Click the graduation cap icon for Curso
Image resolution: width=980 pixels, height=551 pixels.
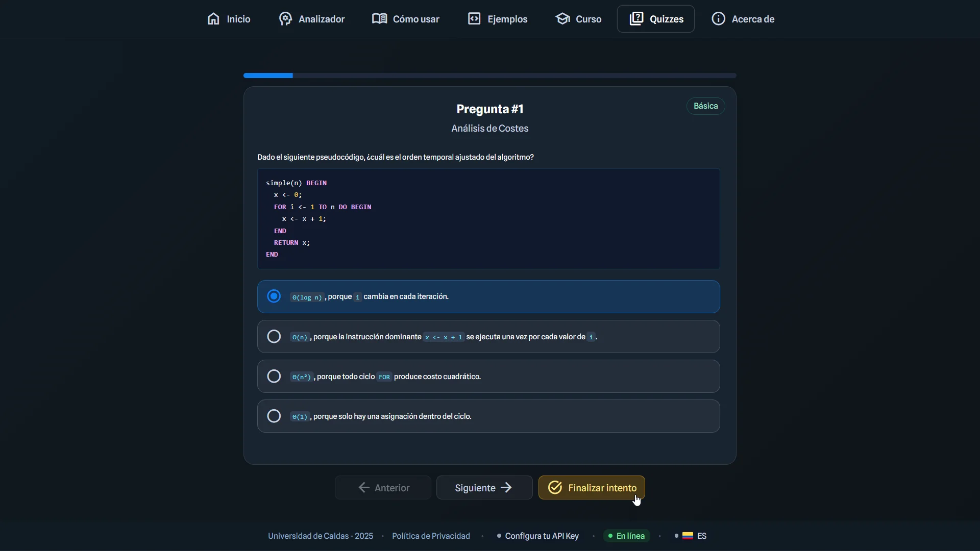point(562,19)
